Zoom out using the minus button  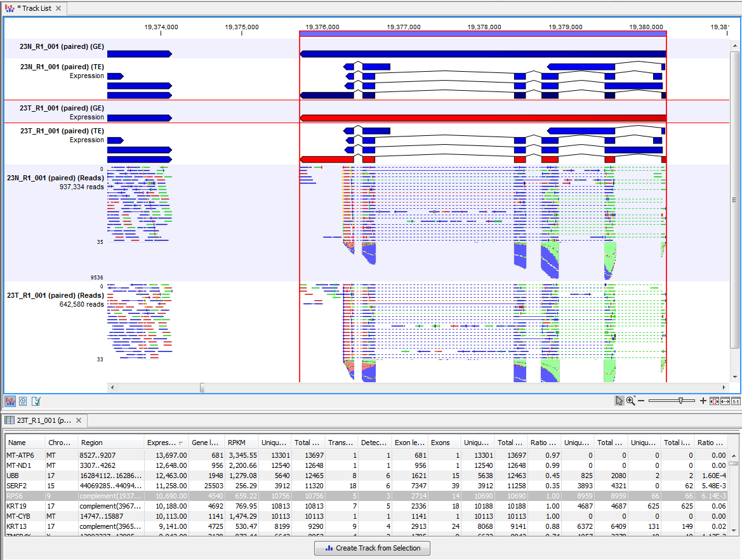642,401
